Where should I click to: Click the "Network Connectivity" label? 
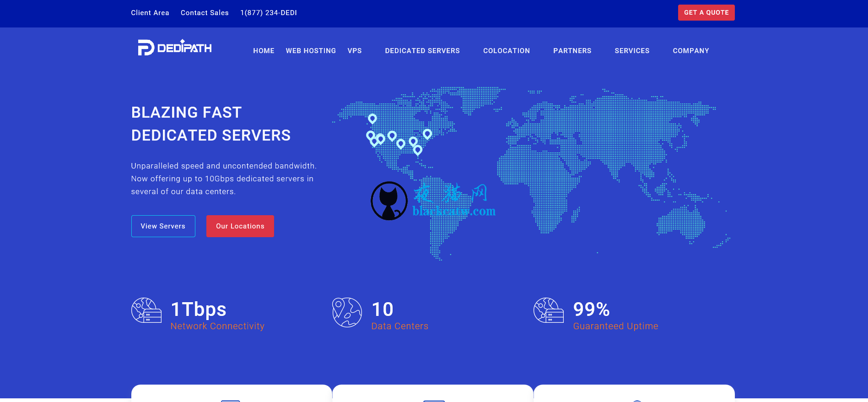click(217, 326)
